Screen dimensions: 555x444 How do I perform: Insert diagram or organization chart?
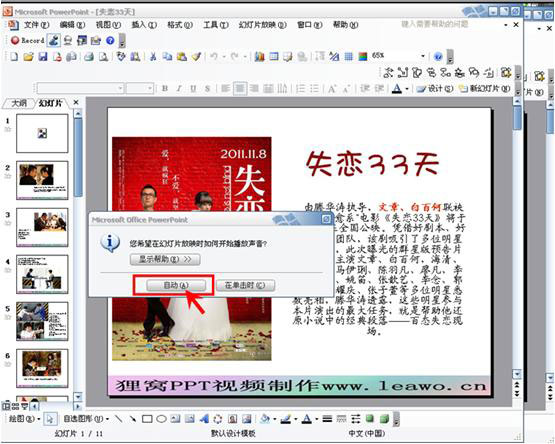pos(218,419)
